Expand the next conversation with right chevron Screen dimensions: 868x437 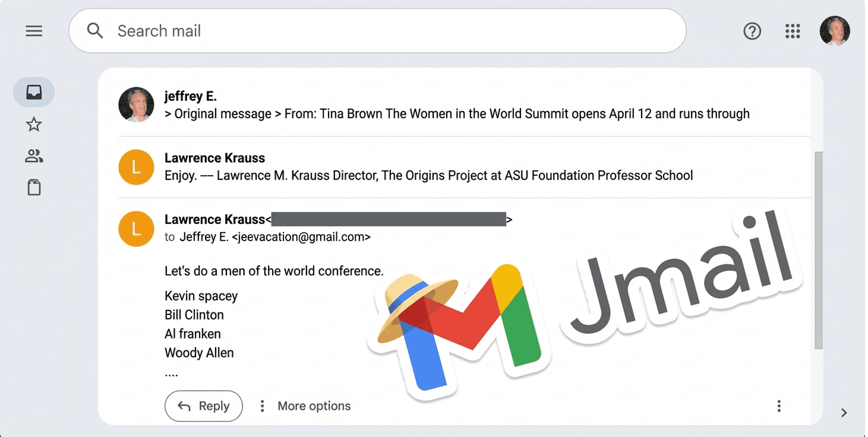click(x=843, y=413)
